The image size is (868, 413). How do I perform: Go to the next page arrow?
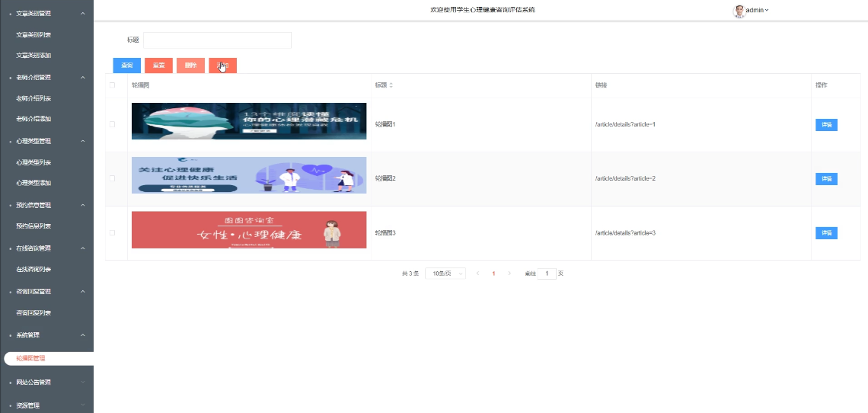[x=509, y=274]
